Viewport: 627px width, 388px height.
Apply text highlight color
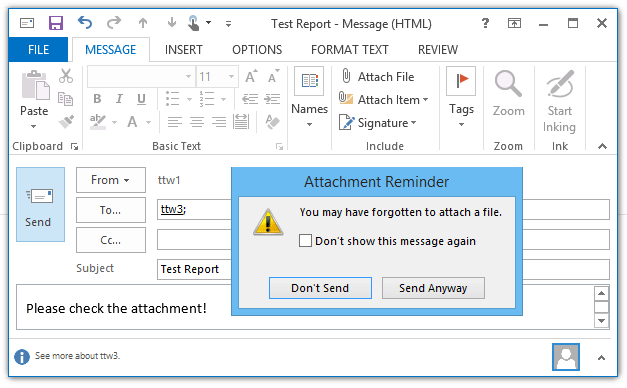click(98, 122)
